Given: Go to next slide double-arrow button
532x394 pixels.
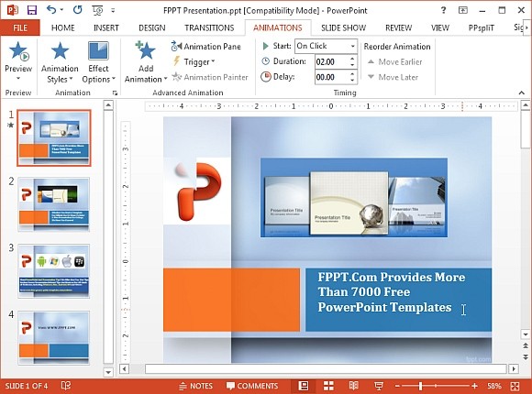Looking at the screenshot, I should 526,357.
